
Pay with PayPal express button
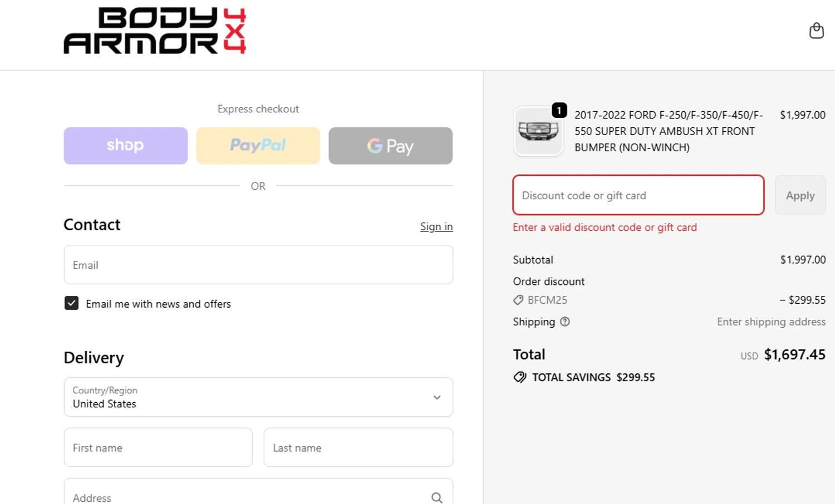point(258,146)
